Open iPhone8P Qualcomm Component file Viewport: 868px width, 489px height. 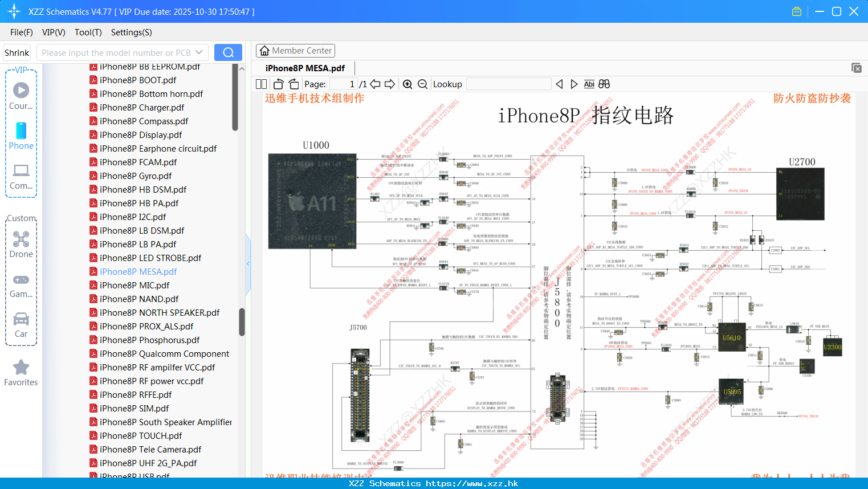click(x=164, y=354)
